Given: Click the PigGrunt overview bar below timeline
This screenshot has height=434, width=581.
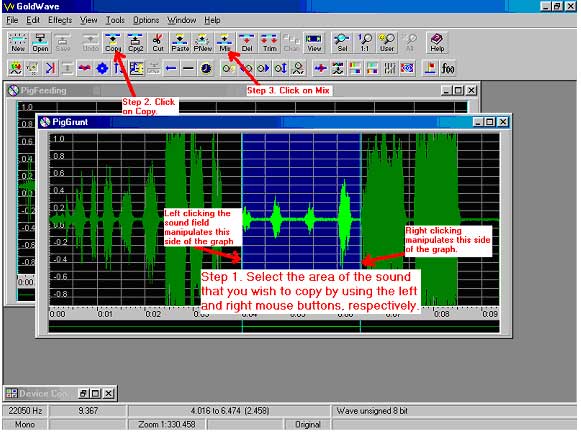Looking at the screenshot, I should 274,327.
